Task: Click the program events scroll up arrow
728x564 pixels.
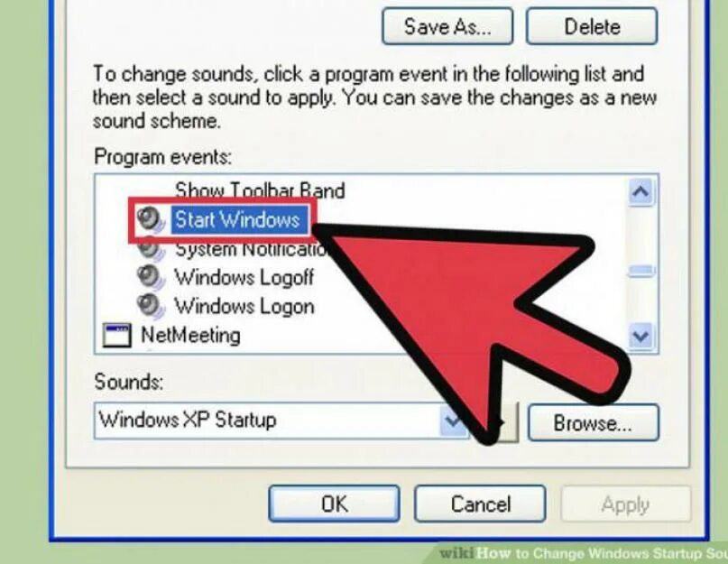Action: [x=641, y=191]
